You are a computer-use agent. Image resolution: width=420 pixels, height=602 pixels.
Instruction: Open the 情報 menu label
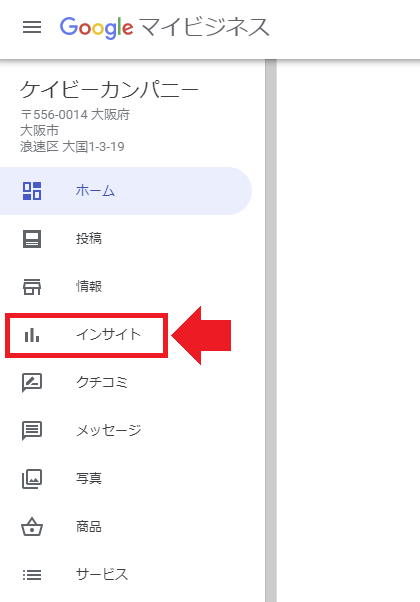coord(89,286)
